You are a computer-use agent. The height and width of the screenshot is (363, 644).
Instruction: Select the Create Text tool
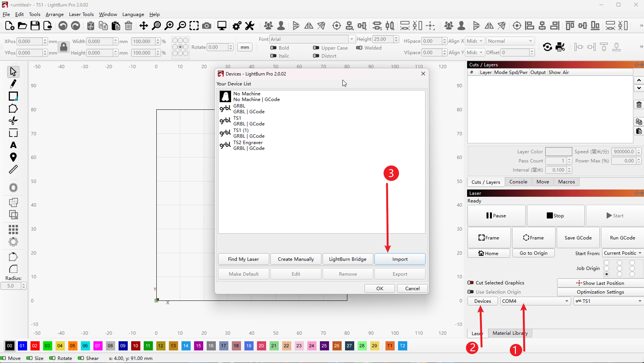pos(13,145)
